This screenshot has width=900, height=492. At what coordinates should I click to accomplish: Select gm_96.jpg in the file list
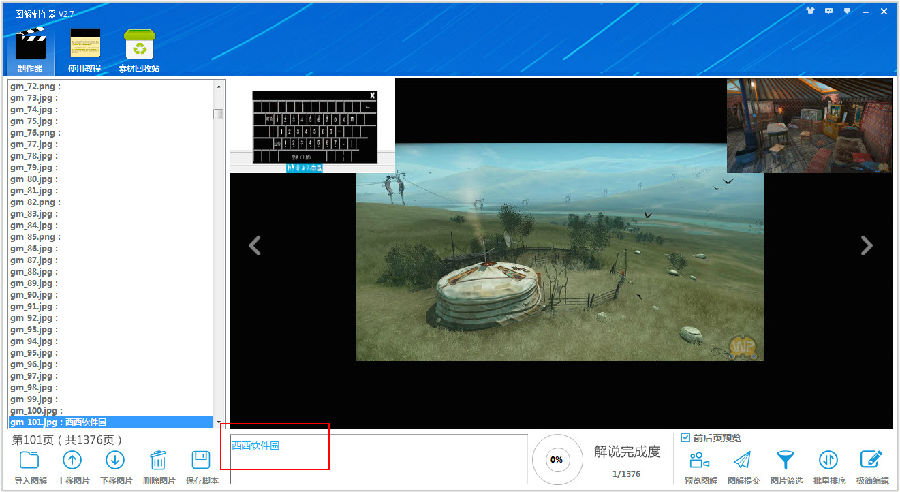coord(34,365)
